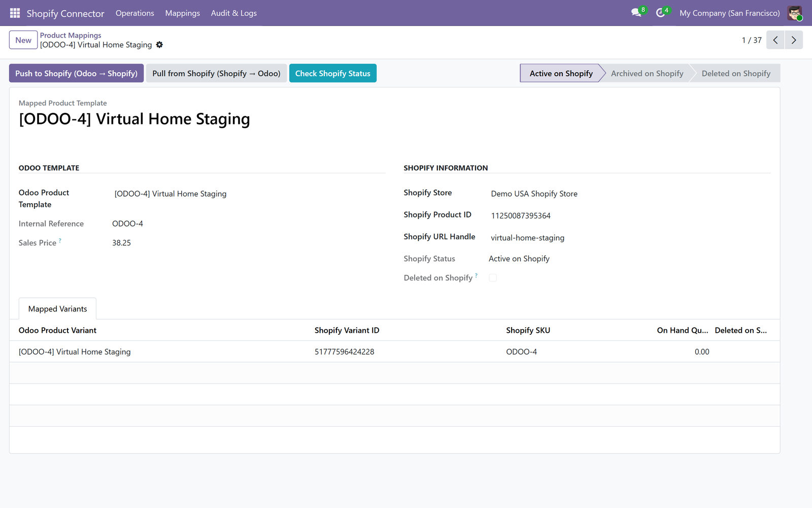This screenshot has height=508, width=812.
Task: Open company switcher My Company (San Francisco)
Action: (730, 13)
